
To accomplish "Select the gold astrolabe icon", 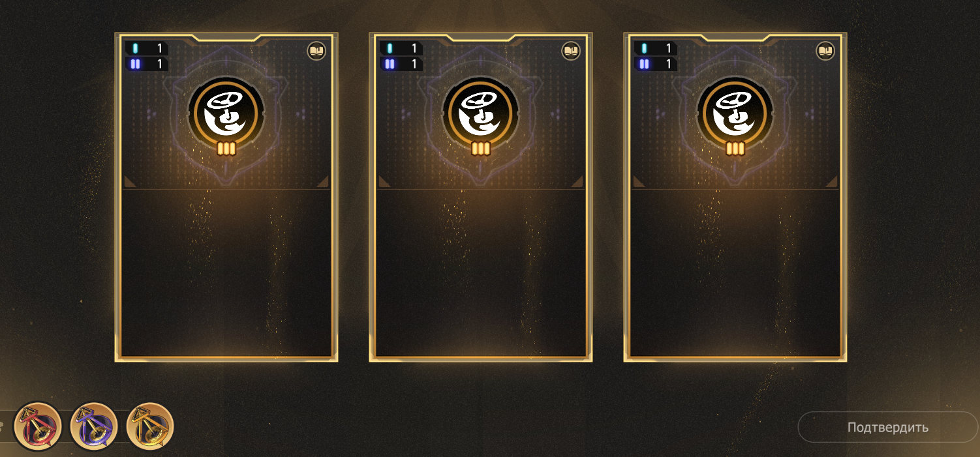I will (150, 427).
